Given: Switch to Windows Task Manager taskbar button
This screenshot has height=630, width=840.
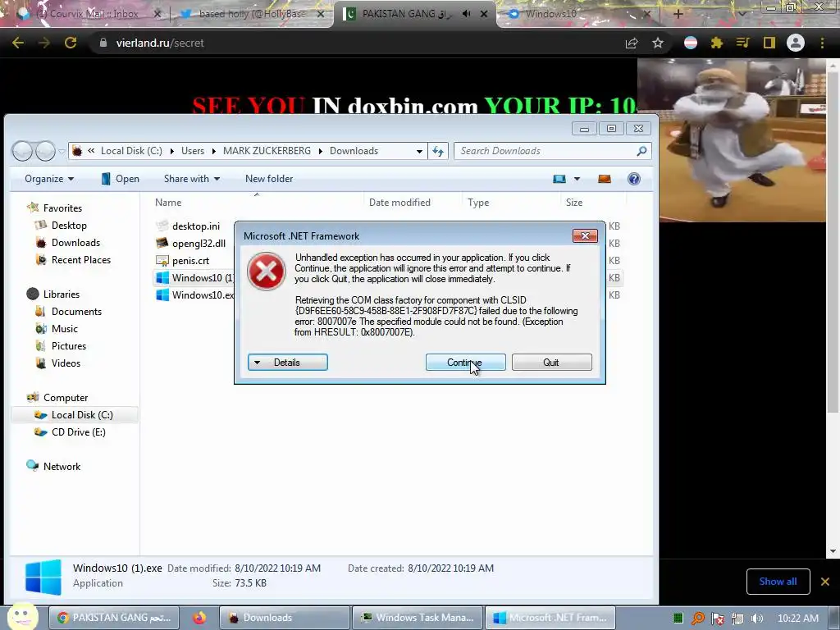Looking at the screenshot, I should (418, 618).
